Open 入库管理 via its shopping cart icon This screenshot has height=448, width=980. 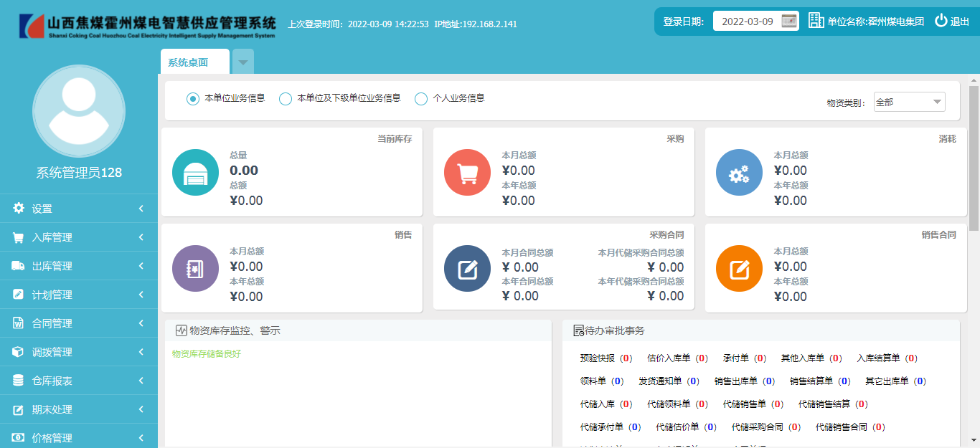tap(17, 237)
